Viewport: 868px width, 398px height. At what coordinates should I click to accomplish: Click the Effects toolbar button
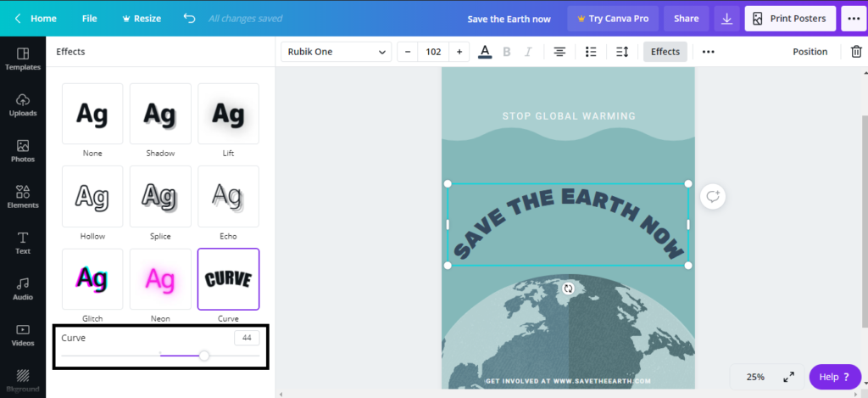pyautogui.click(x=665, y=52)
